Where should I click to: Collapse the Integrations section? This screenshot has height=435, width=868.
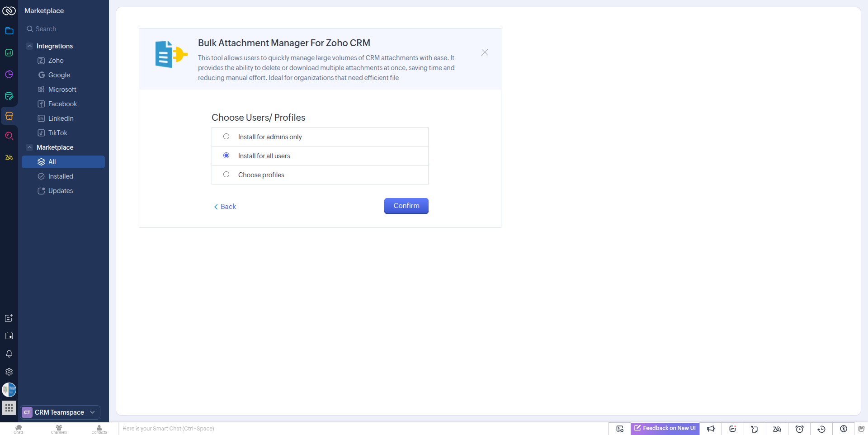29,46
